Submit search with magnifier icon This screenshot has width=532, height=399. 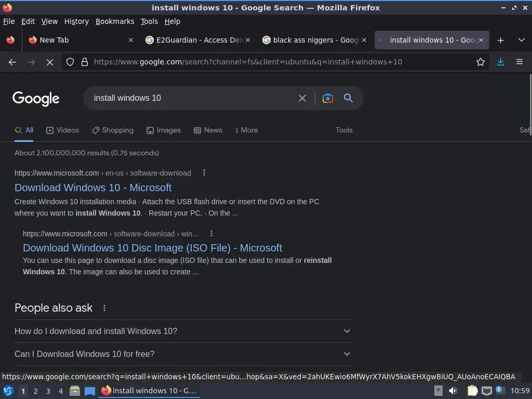[348, 98]
